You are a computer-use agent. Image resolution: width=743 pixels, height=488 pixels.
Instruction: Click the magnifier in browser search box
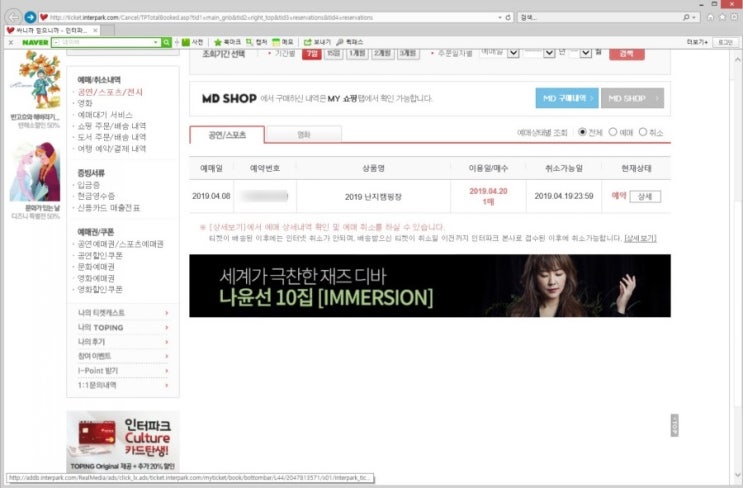(x=686, y=18)
